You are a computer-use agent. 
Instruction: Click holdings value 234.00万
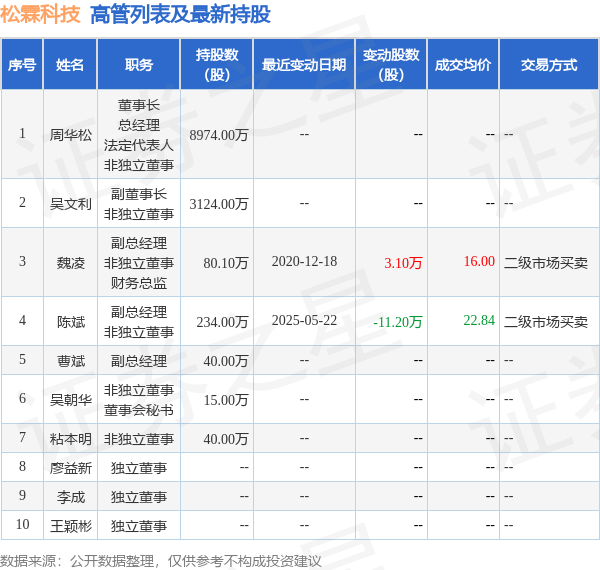(x=222, y=322)
